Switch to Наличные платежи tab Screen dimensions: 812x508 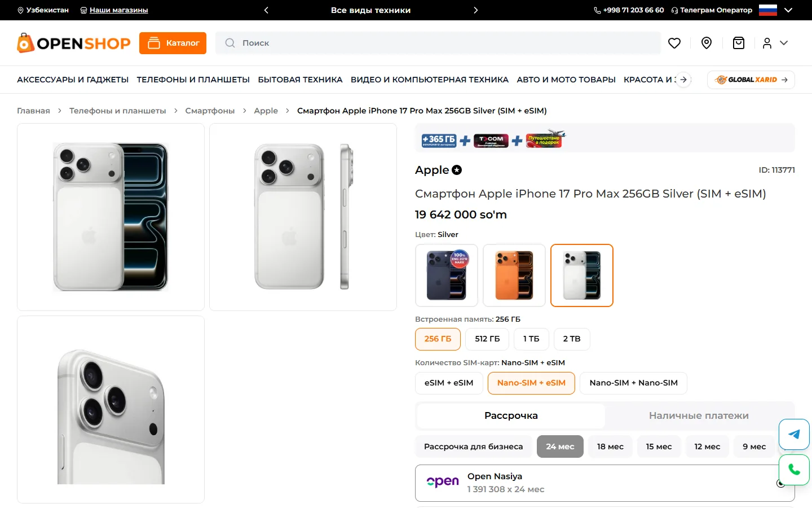(699, 415)
